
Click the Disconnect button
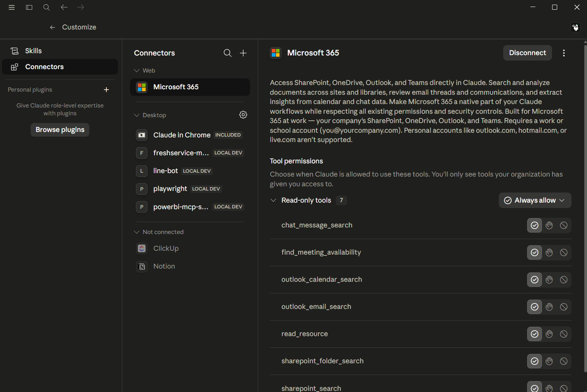[x=528, y=53]
